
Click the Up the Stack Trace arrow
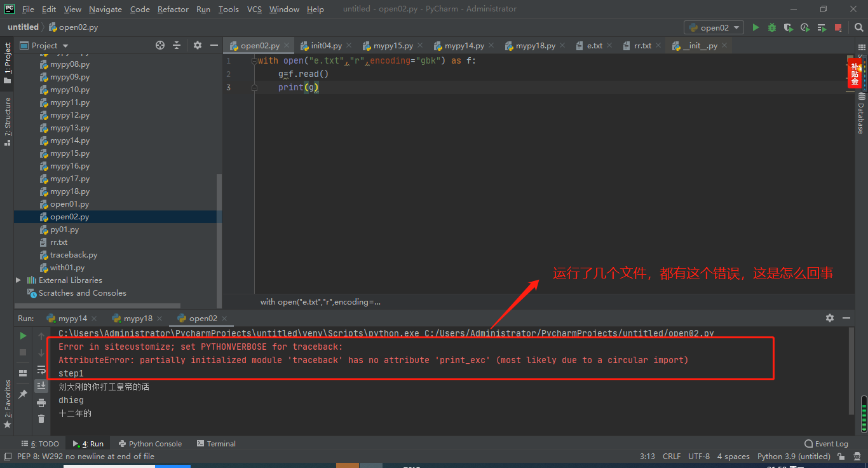(x=41, y=336)
